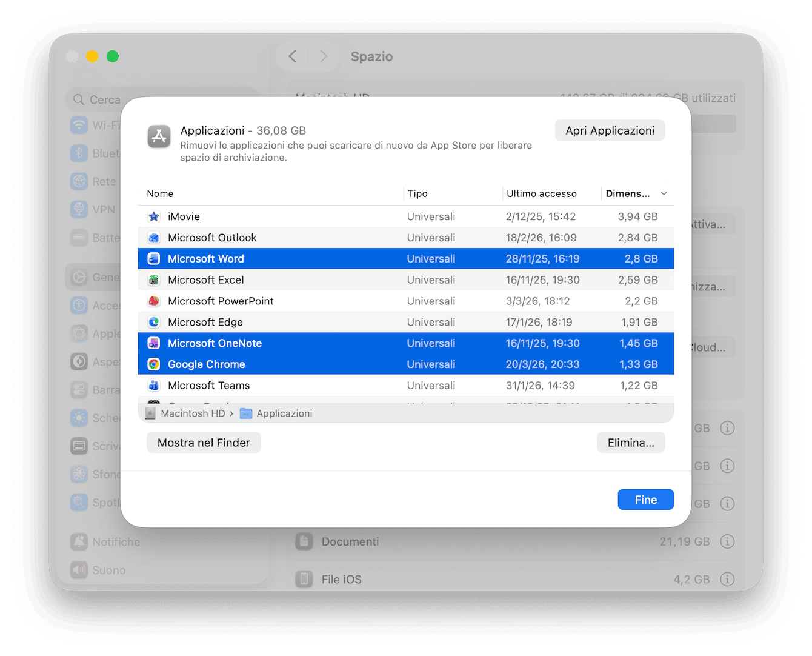Click the Suono speaker icon in sidebar
812x656 pixels.
[x=79, y=570]
